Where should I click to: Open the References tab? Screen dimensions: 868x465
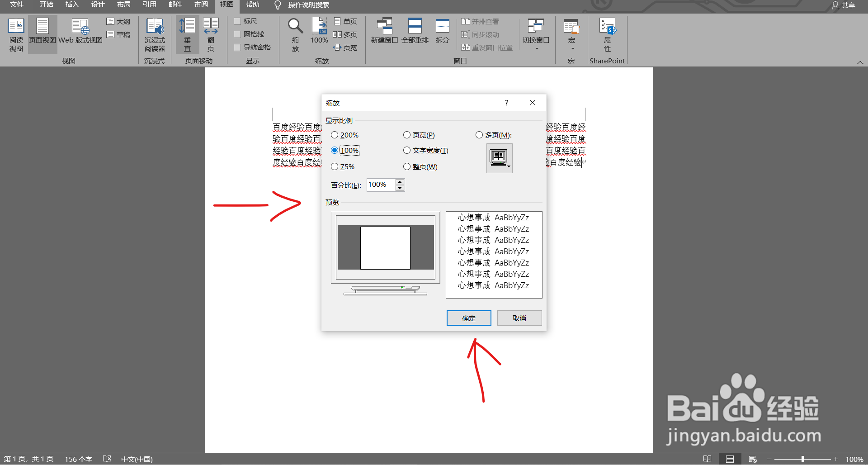click(149, 5)
